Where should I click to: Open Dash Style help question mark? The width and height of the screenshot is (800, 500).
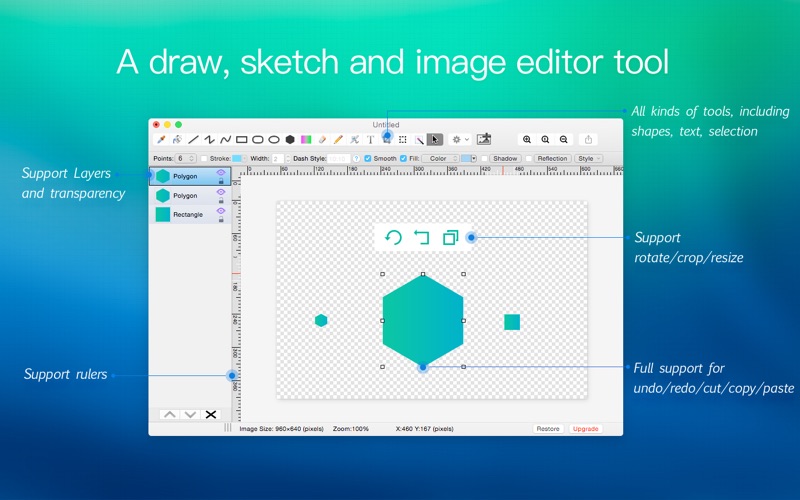(356, 159)
